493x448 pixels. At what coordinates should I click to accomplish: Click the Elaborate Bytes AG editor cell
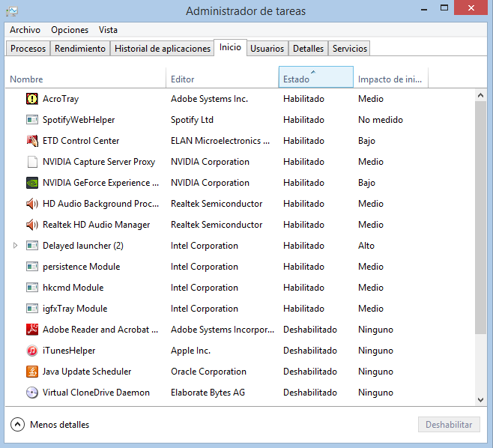tap(208, 393)
